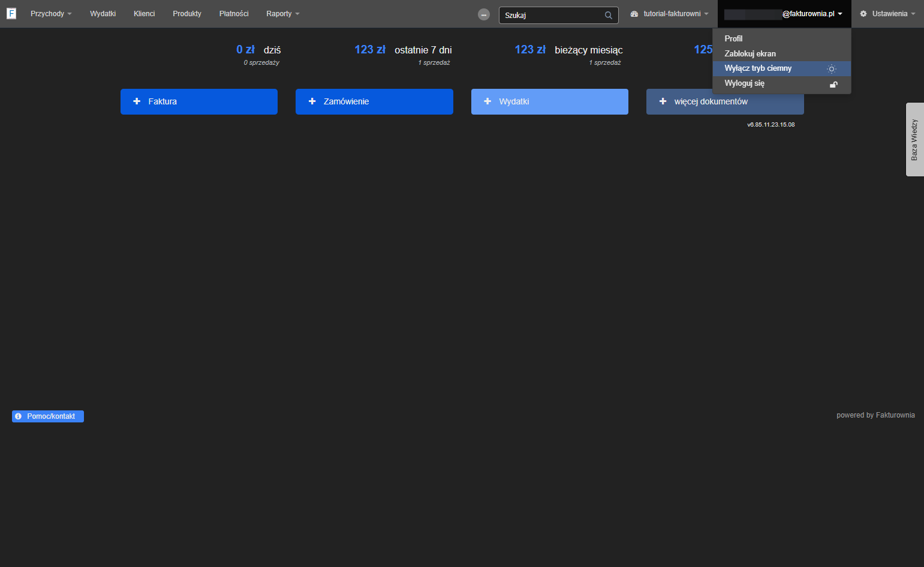Click the dashboard icon before tutorial-fakturowni
Viewport: 924px width, 567px height.
coord(634,14)
